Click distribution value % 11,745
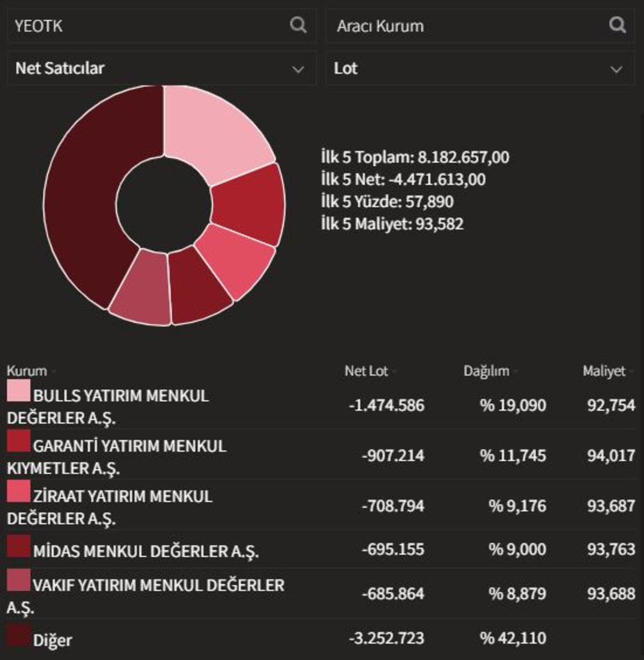 tap(513, 455)
